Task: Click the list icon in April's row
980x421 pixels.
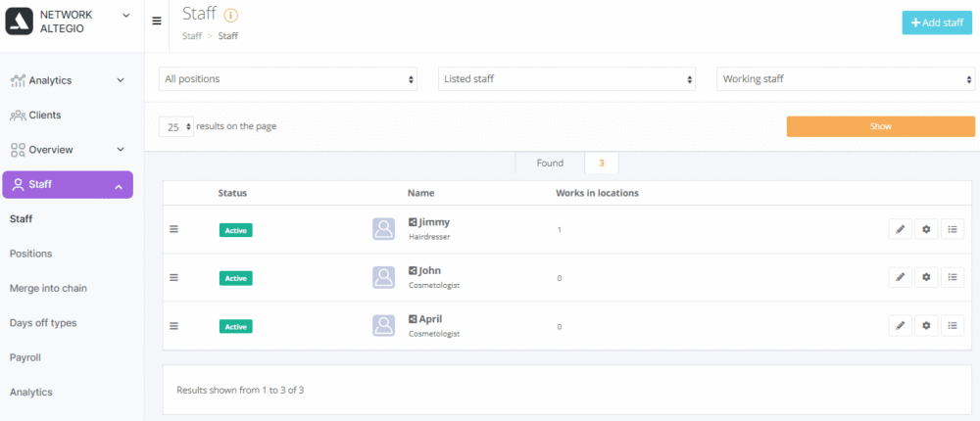Action: tap(953, 325)
